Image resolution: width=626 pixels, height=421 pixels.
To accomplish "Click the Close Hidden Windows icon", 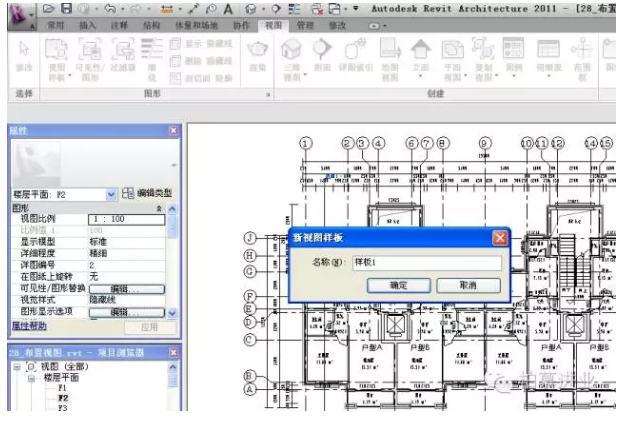I will 317,9.
